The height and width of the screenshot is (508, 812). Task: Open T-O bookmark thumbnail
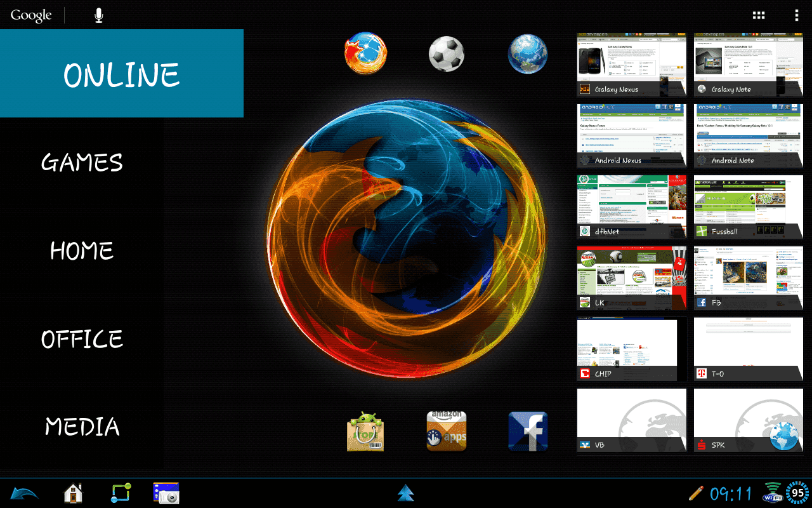pos(749,349)
